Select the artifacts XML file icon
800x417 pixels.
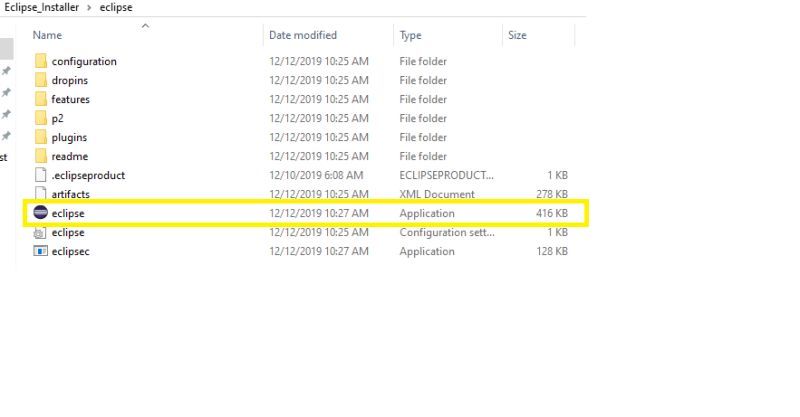[x=41, y=194]
